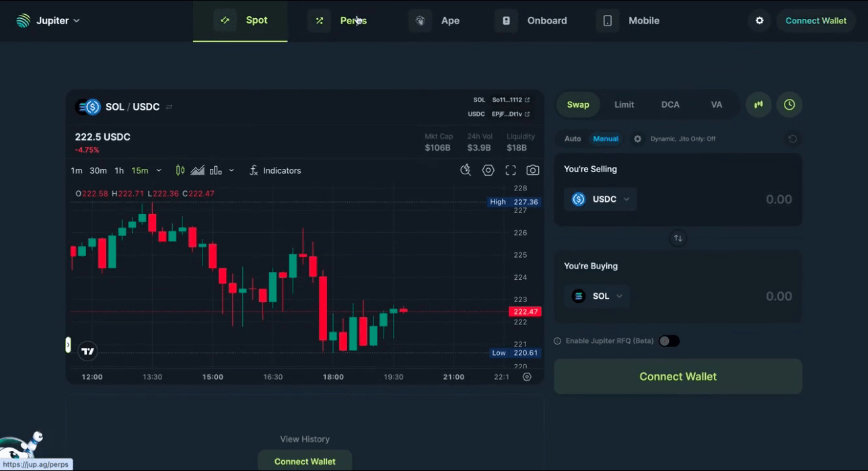Switch to VA tab
The height and width of the screenshot is (471, 868).
[717, 105]
